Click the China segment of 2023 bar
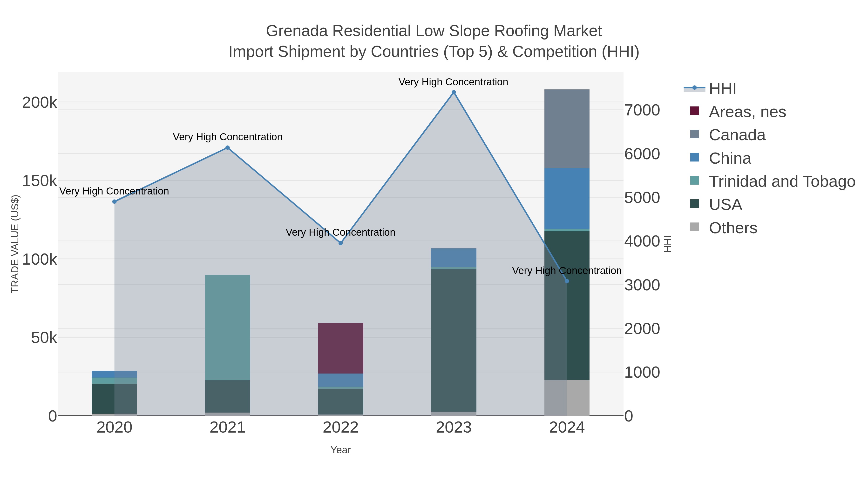Viewport: 868px width, 488px height. [454, 258]
